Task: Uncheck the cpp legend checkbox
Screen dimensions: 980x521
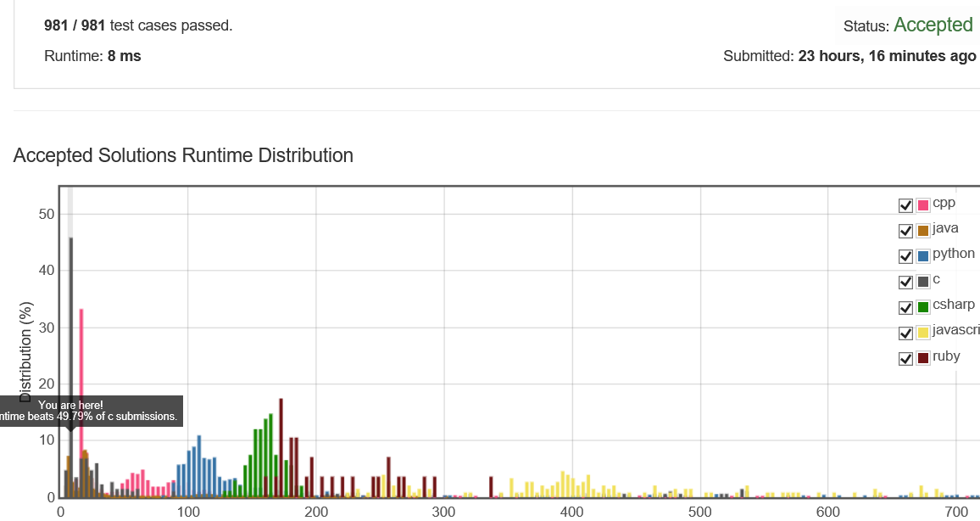Action: point(905,205)
